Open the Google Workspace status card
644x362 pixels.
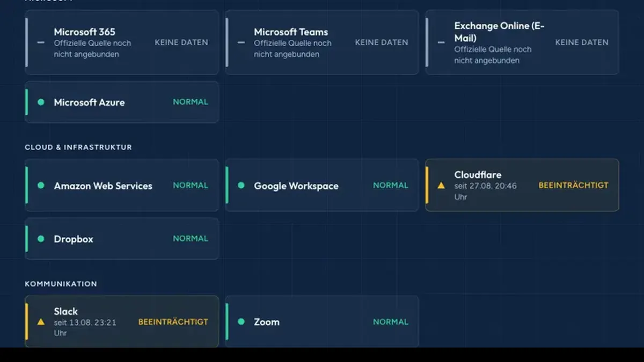[322, 185]
